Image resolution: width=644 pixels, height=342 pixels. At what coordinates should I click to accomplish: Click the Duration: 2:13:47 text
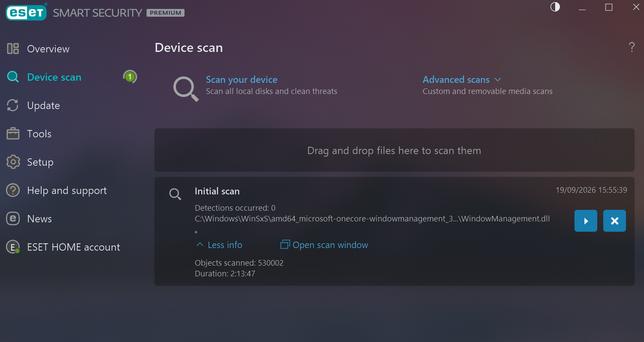coord(225,273)
